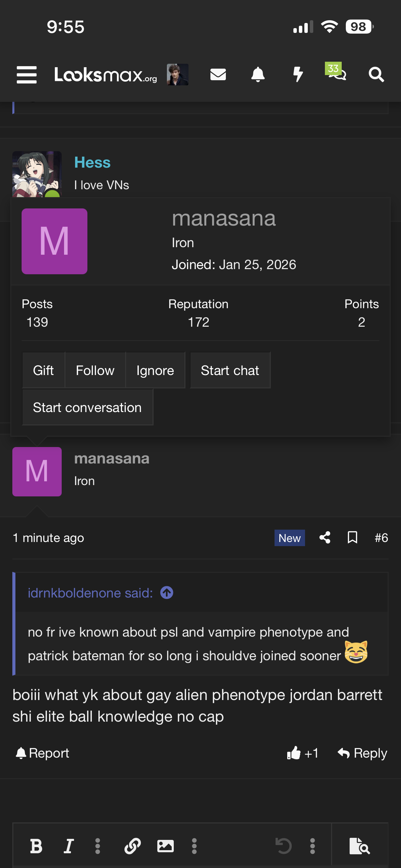Open chat icon with 33 badge
Viewport: 401px width, 868px height.
(336, 71)
